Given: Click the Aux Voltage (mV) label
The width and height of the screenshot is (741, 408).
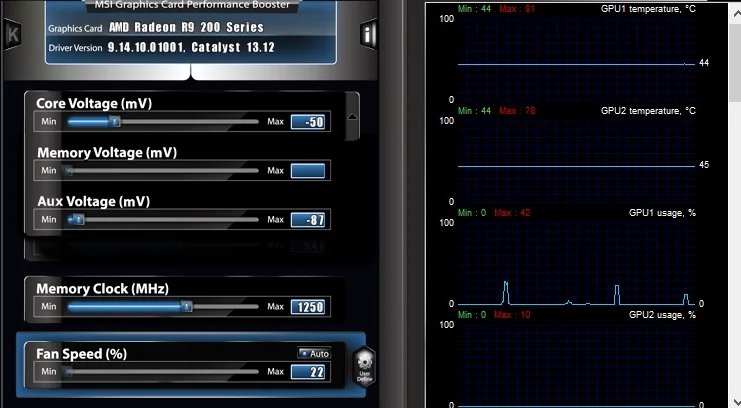Looking at the screenshot, I should pyautogui.click(x=94, y=202).
